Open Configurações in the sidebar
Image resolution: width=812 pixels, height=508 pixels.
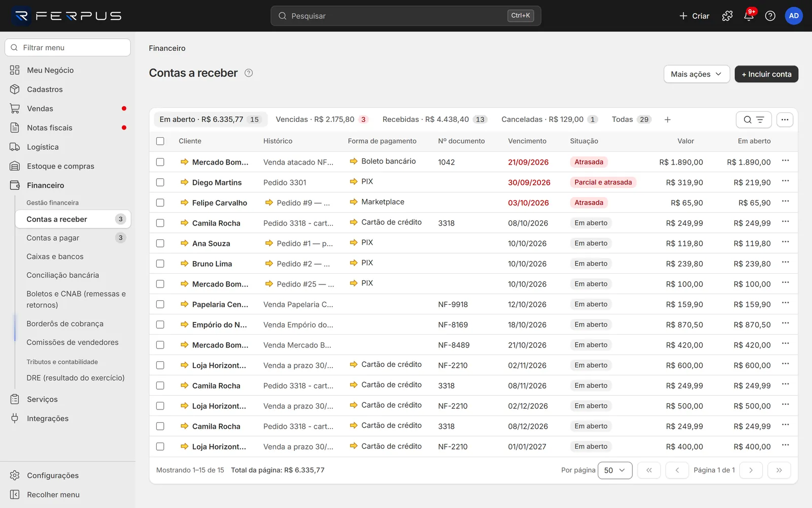pyautogui.click(x=68, y=475)
